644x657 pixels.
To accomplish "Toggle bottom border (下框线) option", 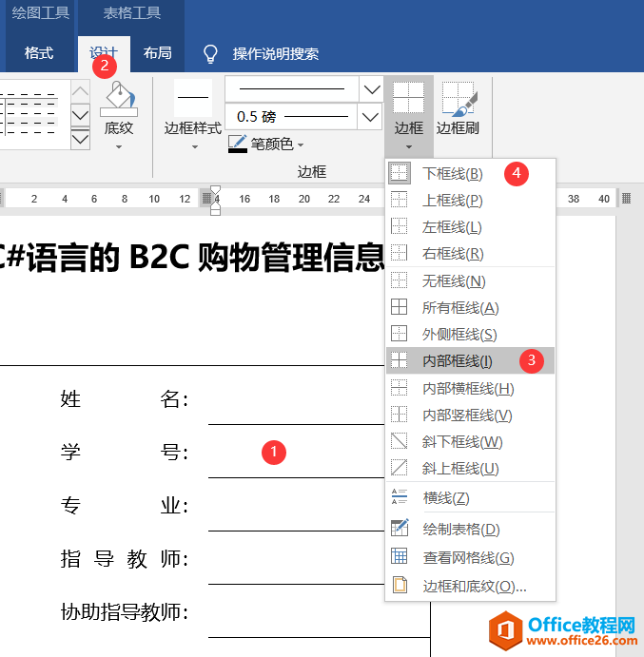I will [x=452, y=174].
